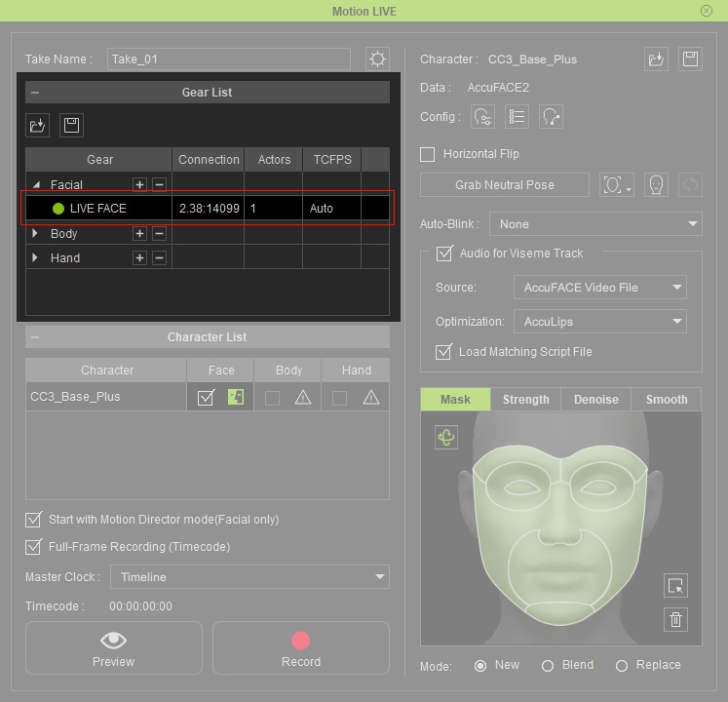Click connection value 2.38:14099

[x=209, y=208]
